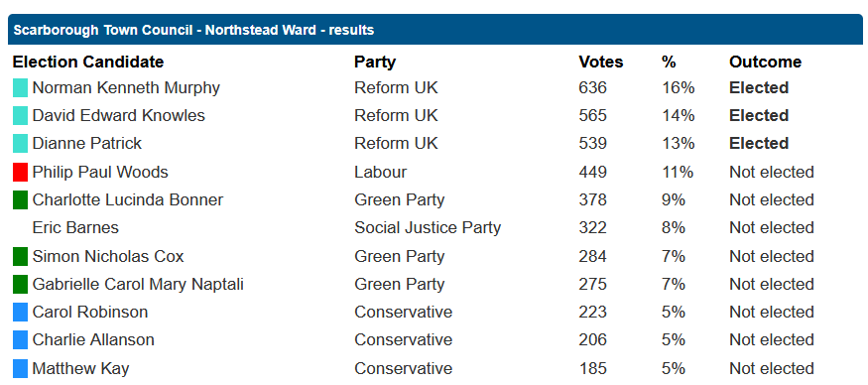This screenshot has width=868, height=385.
Task: Select the Election Candidate column header
Action: [88, 62]
